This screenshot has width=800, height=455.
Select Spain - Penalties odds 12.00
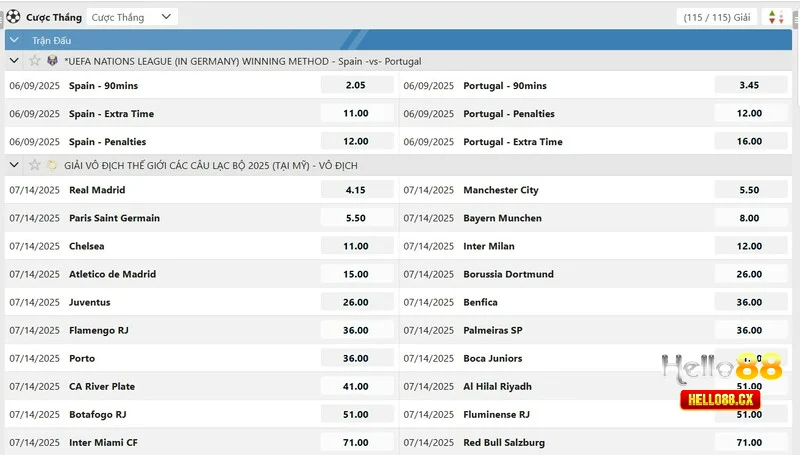tap(356, 141)
